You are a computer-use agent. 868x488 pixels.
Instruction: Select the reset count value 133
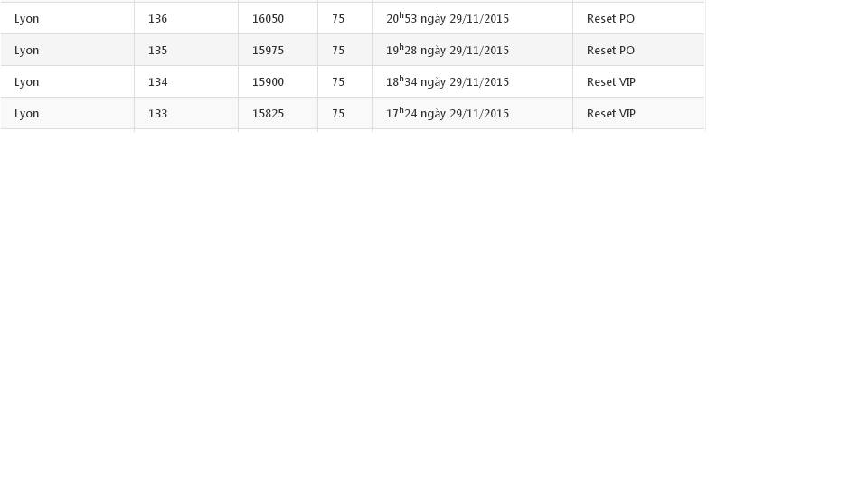(x=157, y=114)
